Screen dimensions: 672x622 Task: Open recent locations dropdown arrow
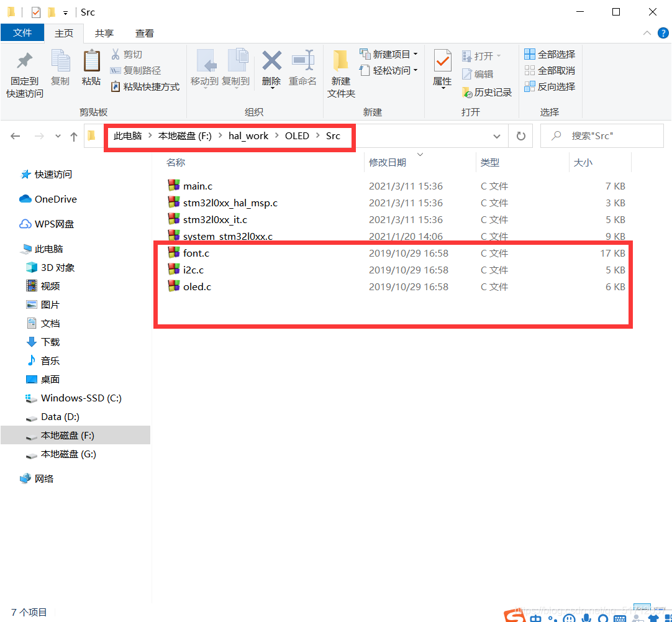tap(58, 136)
